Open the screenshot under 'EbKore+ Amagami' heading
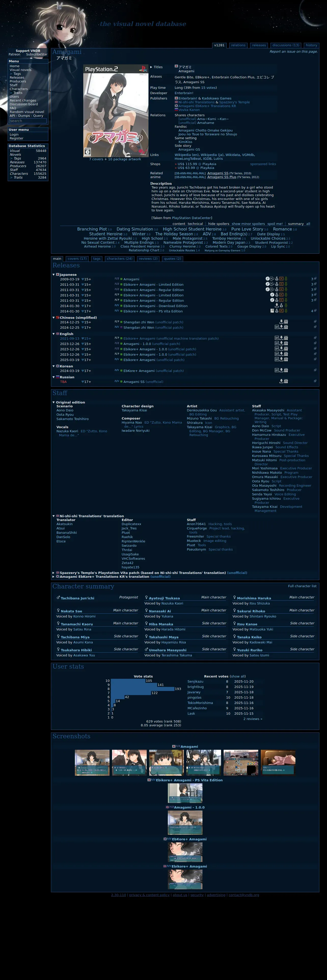This screenshot has width=327, height=980. click(185, 852)
